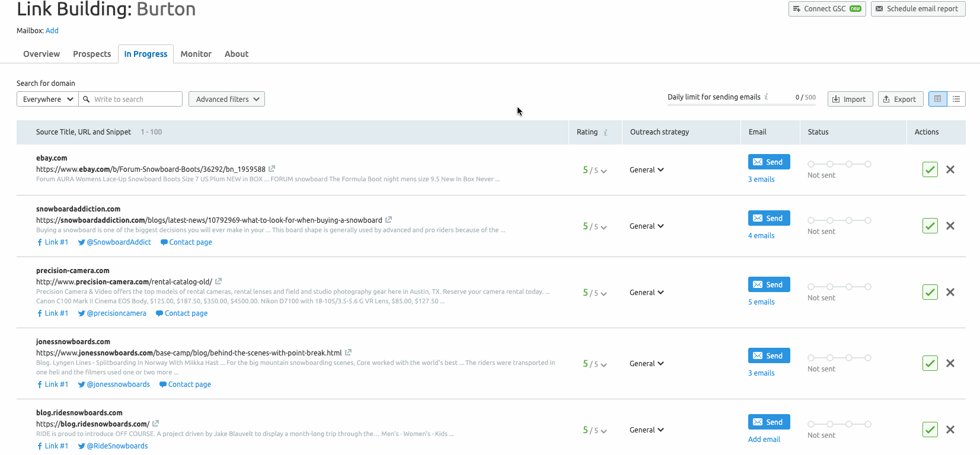Change rating 5/5 for jonessnowboards.com
The height and width of the screenshot is (455, 980).
pyautogui.click(x=595, y=364)
